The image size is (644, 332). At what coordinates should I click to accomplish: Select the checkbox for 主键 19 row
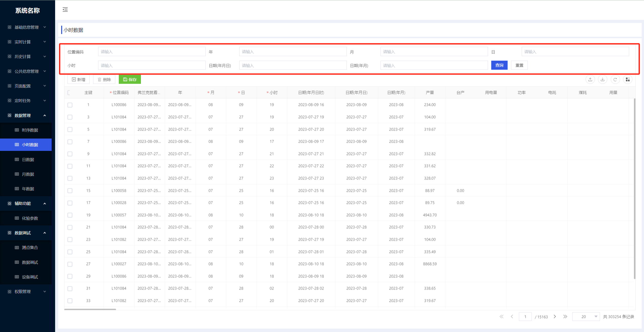70,215
